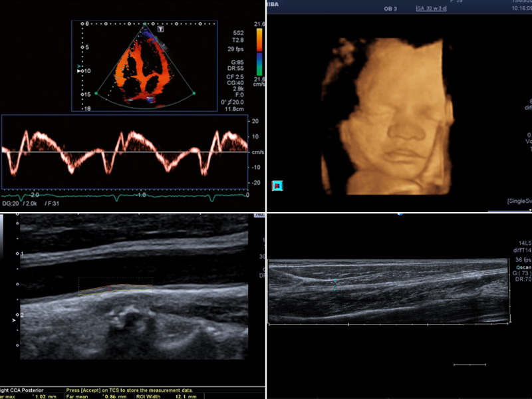Click the 'G:( 73 )' gain value
Viewport: 532px width, 399px height.
click(x=522, y=273)
